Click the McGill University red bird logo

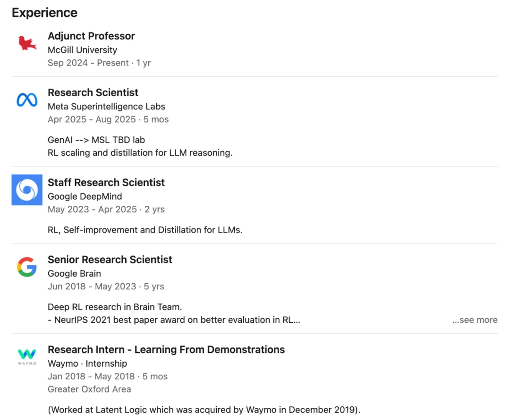[27, 43]
